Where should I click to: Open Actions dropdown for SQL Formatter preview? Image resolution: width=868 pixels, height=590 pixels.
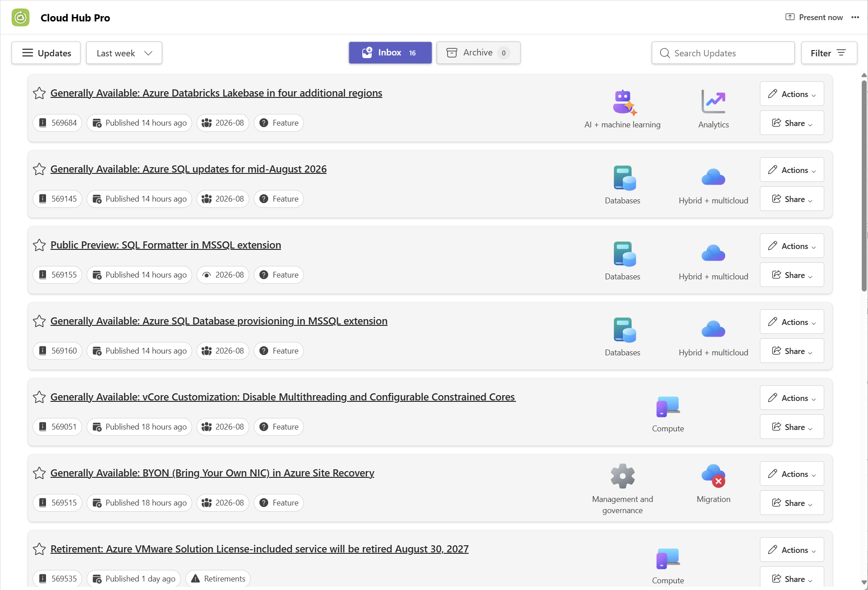(x=792, y=246)
